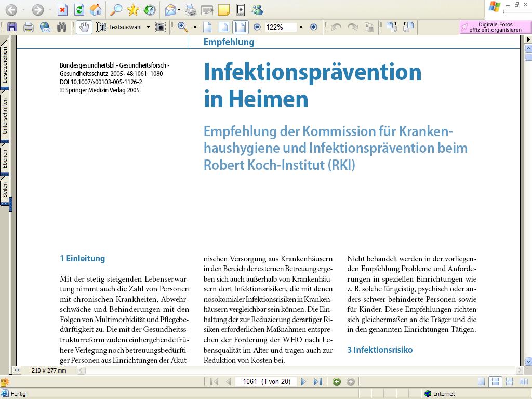Open the browser Search magnifier icon
Screen dimensions: 532x399
pyautogui.click(x=116, y=9)
